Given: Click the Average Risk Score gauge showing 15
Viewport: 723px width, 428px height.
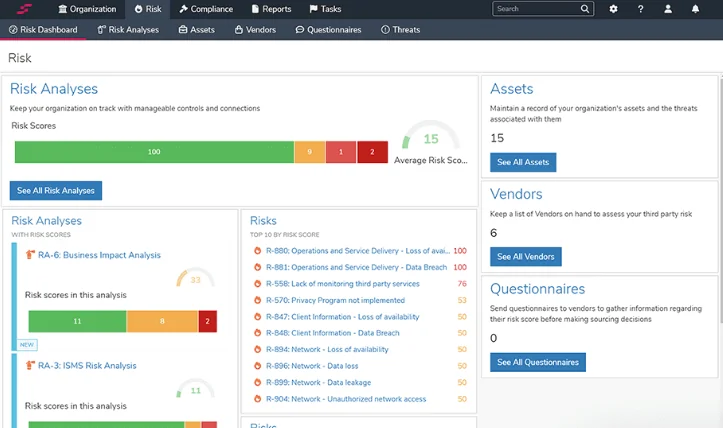Looking at the screenshot, I should pyautogui.click(x=431, y=135).
